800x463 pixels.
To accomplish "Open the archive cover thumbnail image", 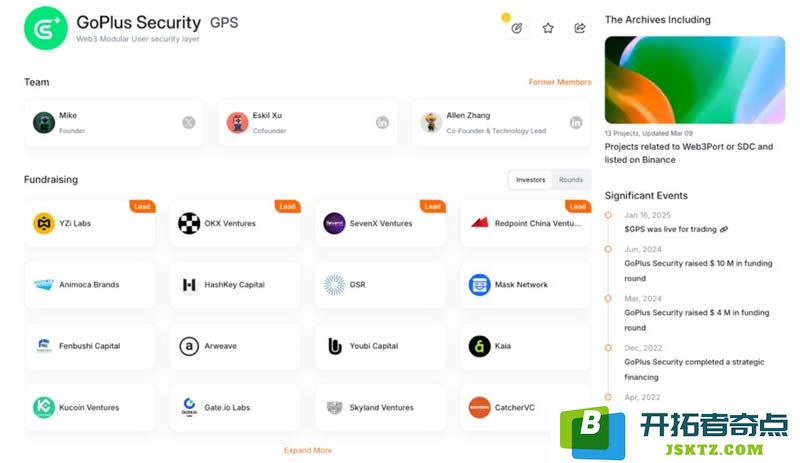I will coord(695,80).
